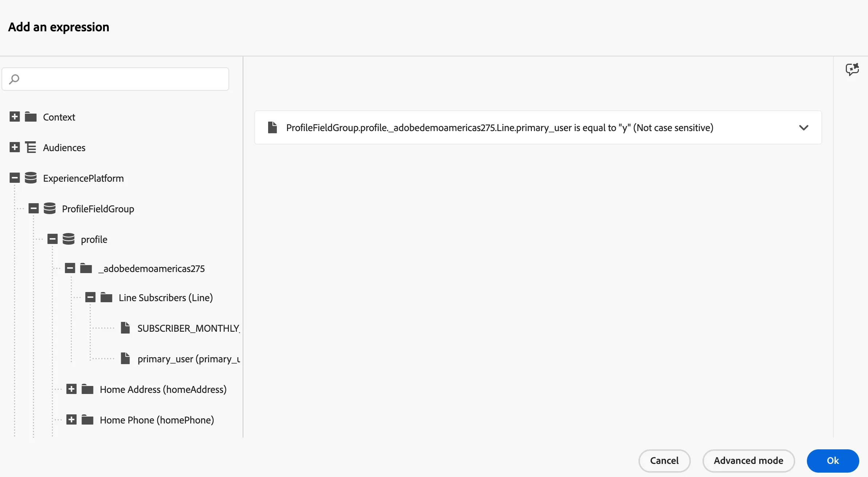Image resolution: width=868 pixels, height=477 pixels.
Task: Expand the Audiences tree node
Action: pos(15,147)
